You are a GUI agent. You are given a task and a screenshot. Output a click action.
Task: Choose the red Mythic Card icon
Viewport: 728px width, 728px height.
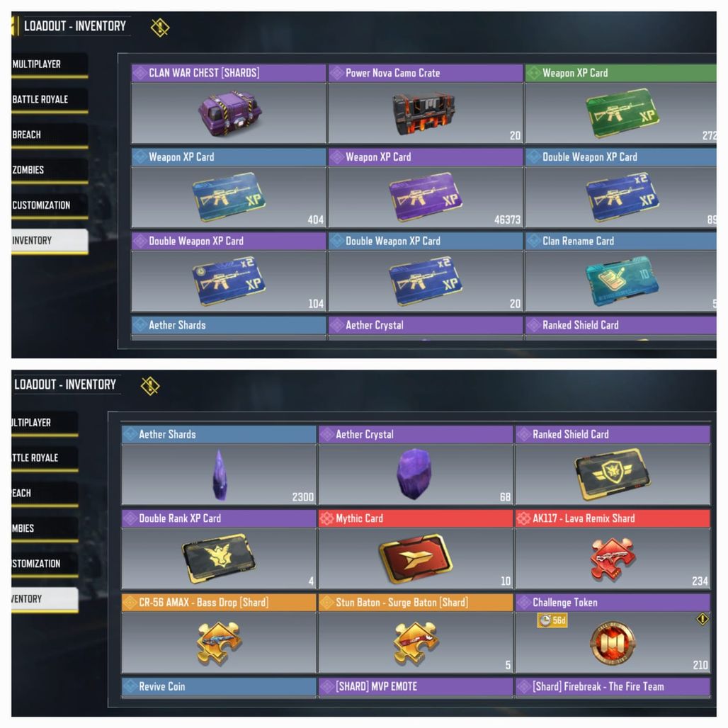coord(416,558)
